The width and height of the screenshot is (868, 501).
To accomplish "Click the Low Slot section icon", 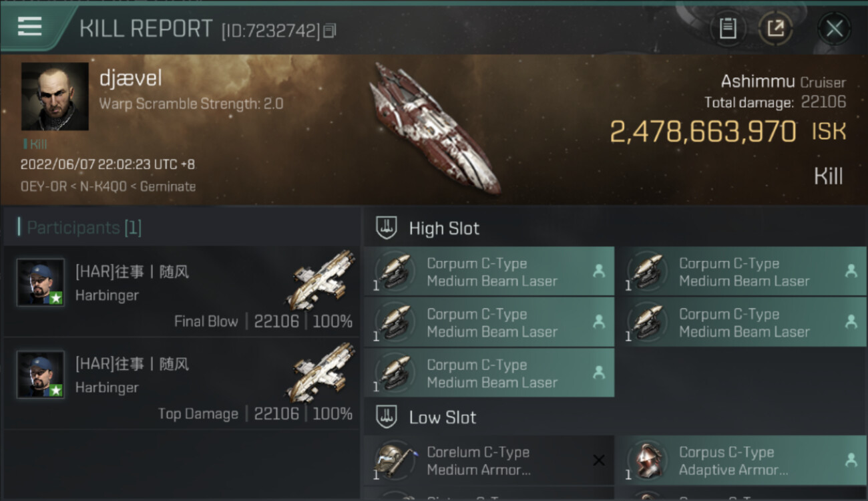I will tap(387, 417).
